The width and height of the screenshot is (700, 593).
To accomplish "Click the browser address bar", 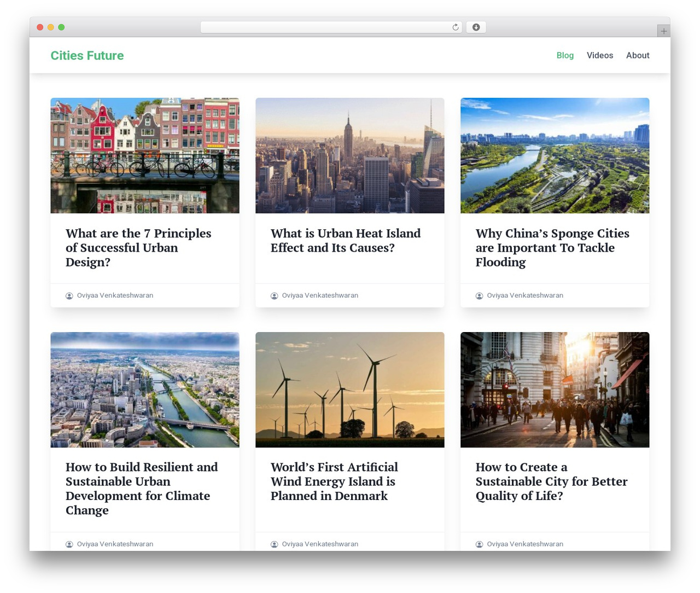I will 331,27.
